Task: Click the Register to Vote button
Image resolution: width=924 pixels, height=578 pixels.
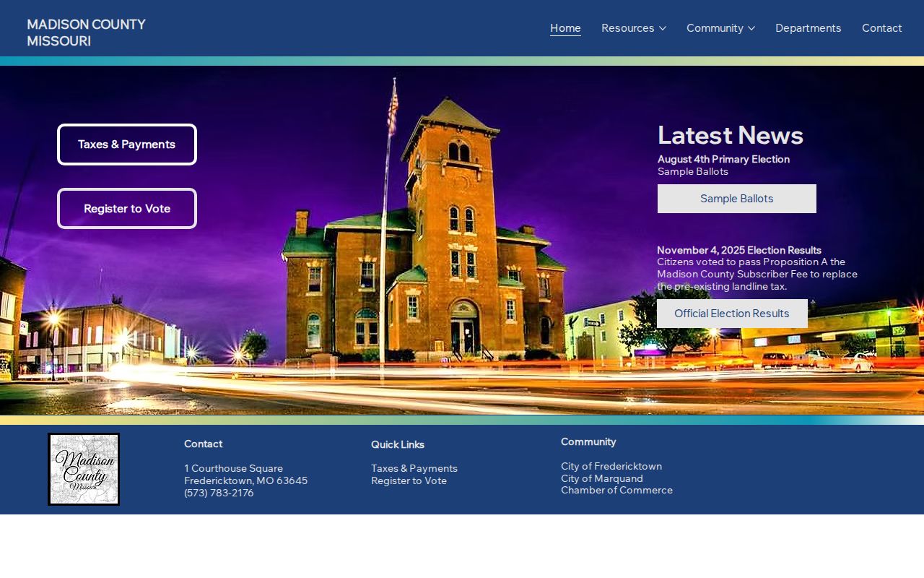Action: coord(127,209)
